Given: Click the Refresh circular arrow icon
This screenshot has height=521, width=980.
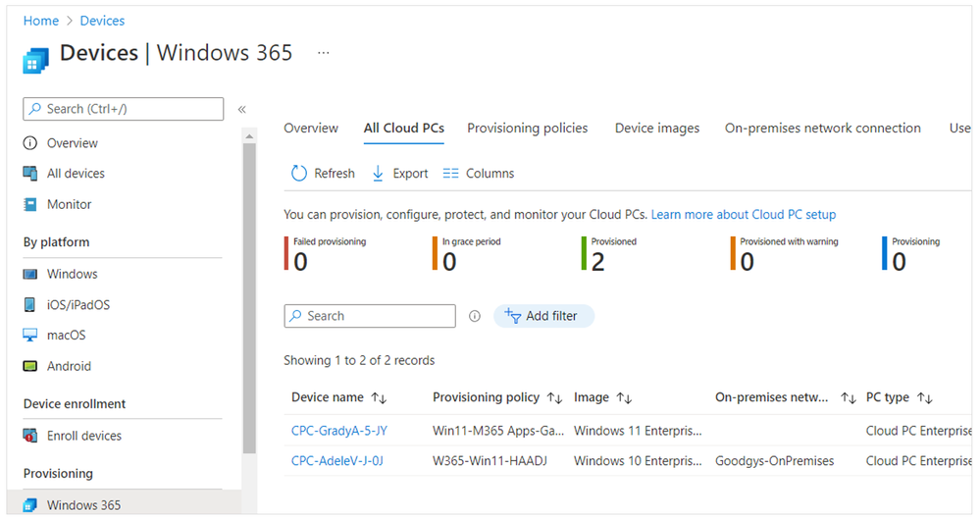Looking at the screenshot, I should click(299, 174).
